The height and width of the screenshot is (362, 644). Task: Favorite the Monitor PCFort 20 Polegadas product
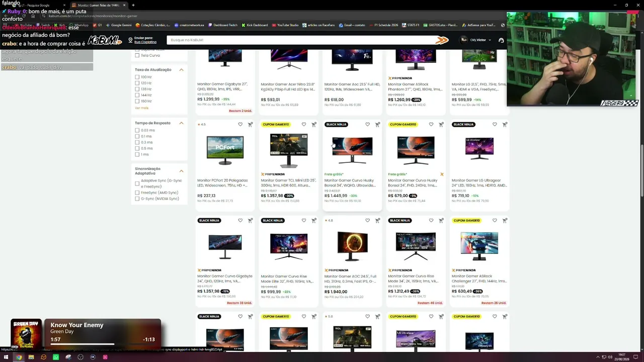[240, 124]
